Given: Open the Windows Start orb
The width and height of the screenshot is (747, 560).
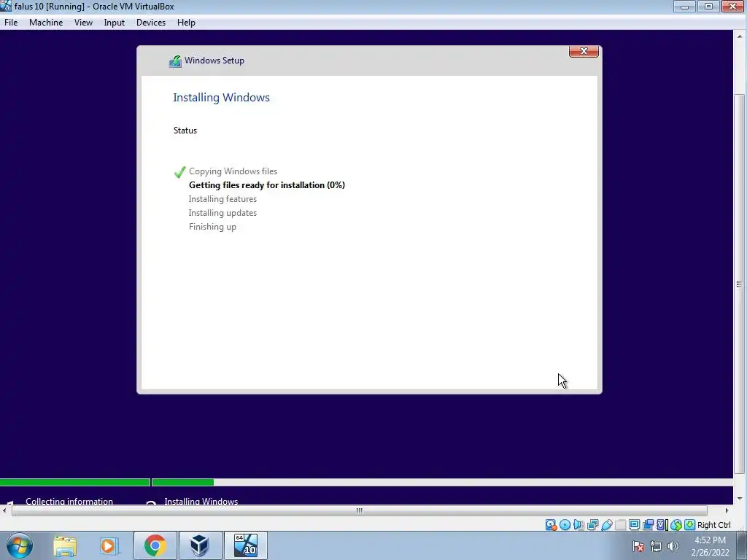Looking at the screenshot, I should tap(20, 545).
